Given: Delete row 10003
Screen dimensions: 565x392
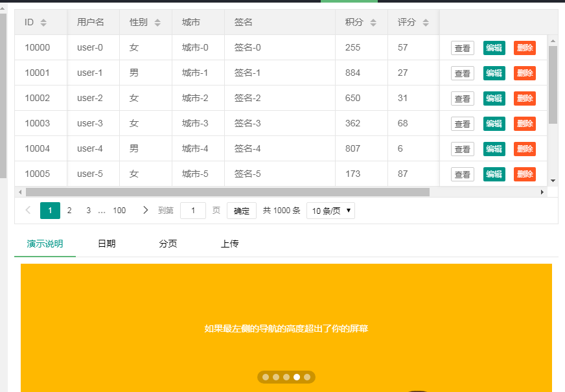Looking at the screenshot, I should coord(525,124).
